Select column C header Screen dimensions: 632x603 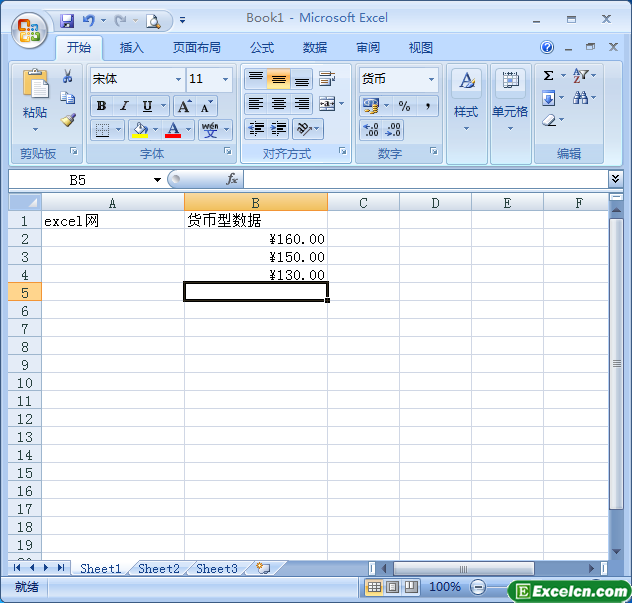pyautogui.click(x=363, y=202)
